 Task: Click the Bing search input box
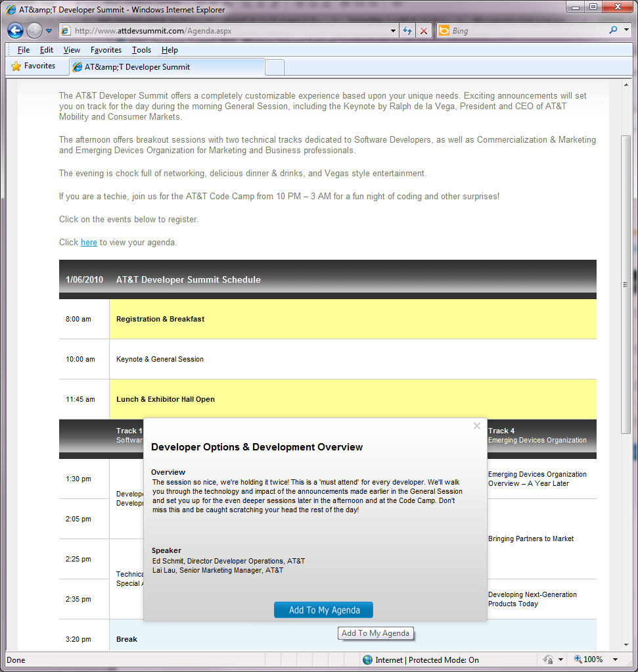pyautogui.click(x=528, y=31)
